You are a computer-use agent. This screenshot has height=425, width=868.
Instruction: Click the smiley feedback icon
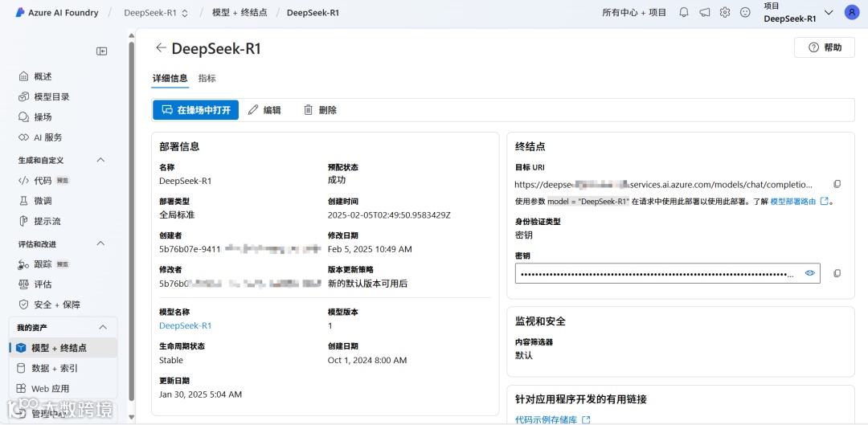pos(745,12)
